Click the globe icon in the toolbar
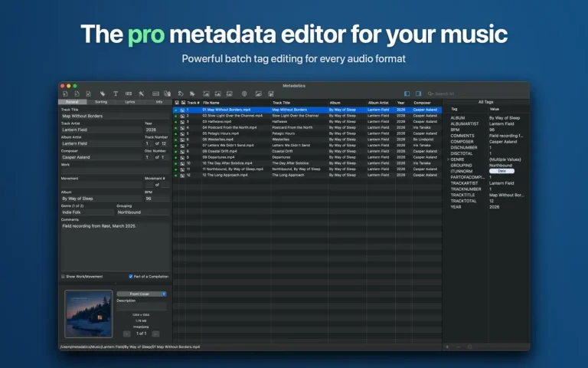 pos(244,94)
